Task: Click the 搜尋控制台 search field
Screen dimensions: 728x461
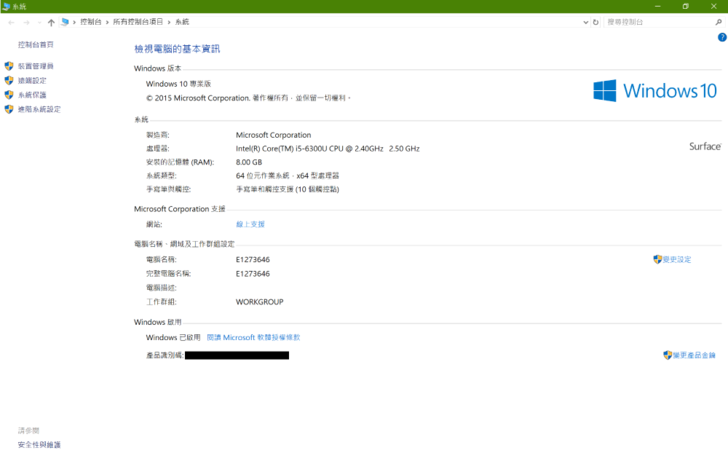Action: [655, 22]
